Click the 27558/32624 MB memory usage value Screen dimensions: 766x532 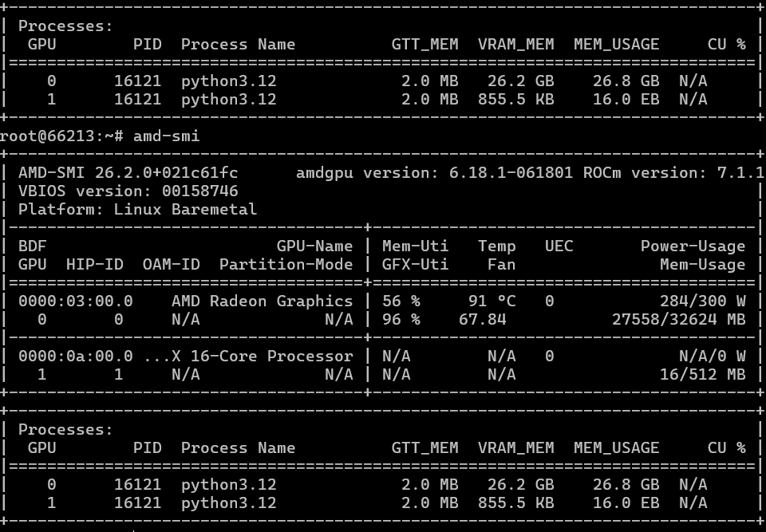pyautogui.click(x=678, y=320)
